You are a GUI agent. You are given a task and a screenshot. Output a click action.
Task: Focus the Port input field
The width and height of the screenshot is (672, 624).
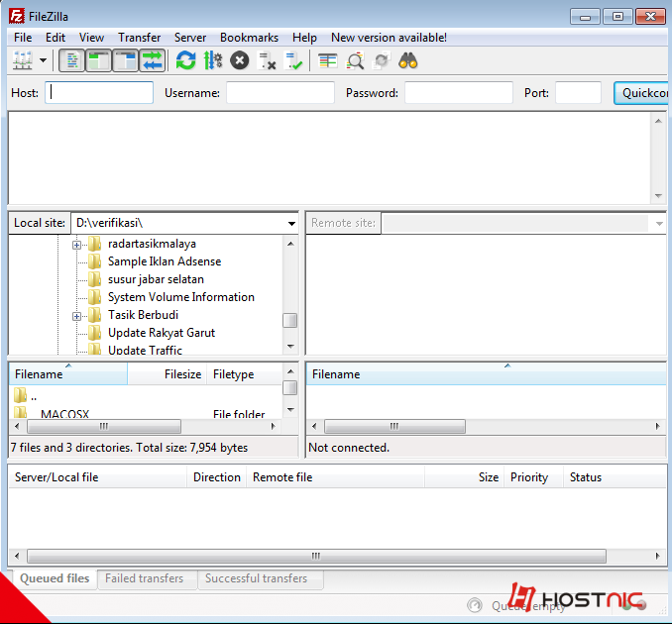pyautogui.click(x=578, y=92)
